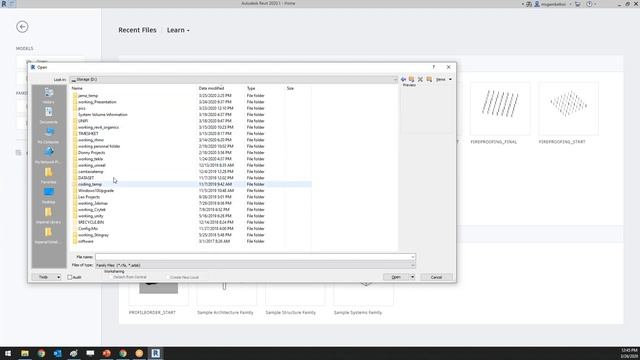Image resolution: width=640 pixels, height=360 pixels.
Task: Select the System Volume Information folder
Action: [102, 115]
